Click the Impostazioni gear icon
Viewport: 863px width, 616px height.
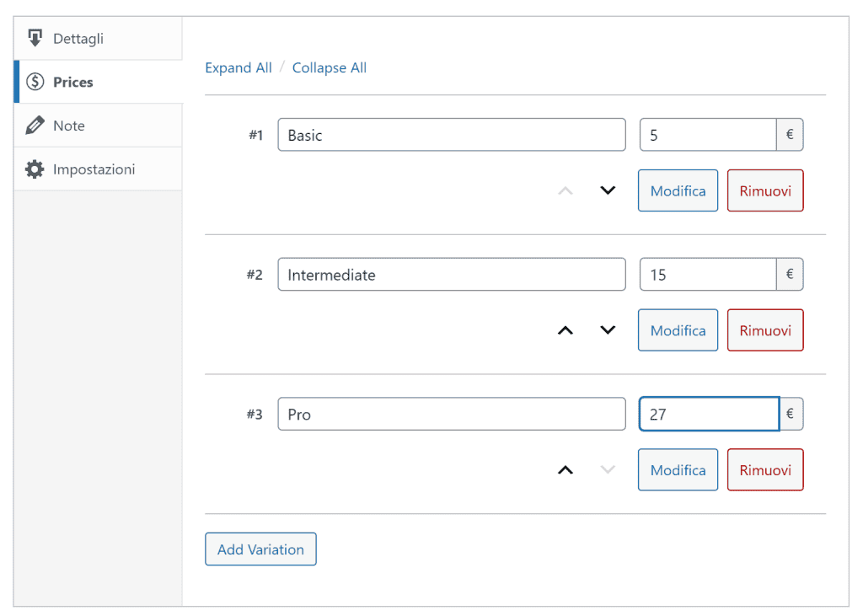tap(35, 169)
